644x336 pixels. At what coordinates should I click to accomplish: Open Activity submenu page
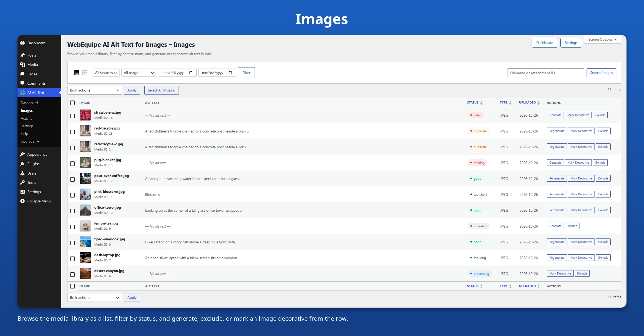pos(27,118)
